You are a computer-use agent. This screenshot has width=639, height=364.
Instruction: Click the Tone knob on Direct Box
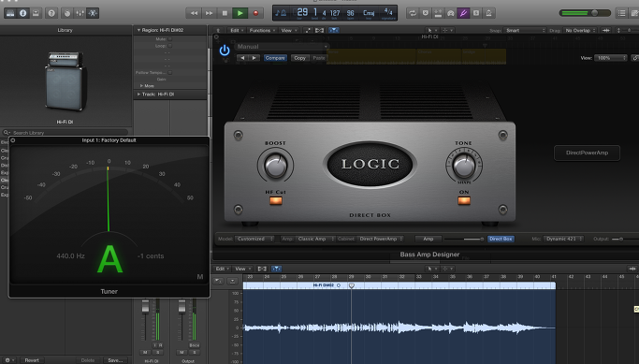(x=464, y=166)
